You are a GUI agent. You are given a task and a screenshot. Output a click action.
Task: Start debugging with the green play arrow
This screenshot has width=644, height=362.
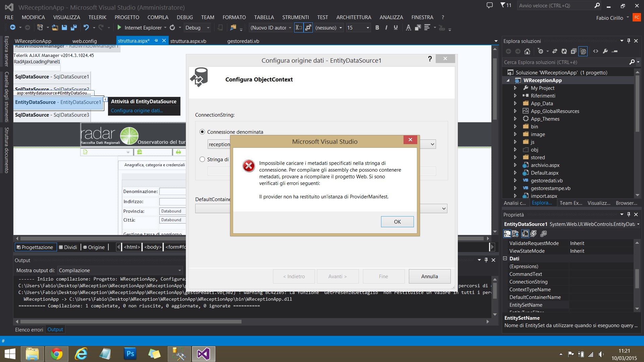119,27
